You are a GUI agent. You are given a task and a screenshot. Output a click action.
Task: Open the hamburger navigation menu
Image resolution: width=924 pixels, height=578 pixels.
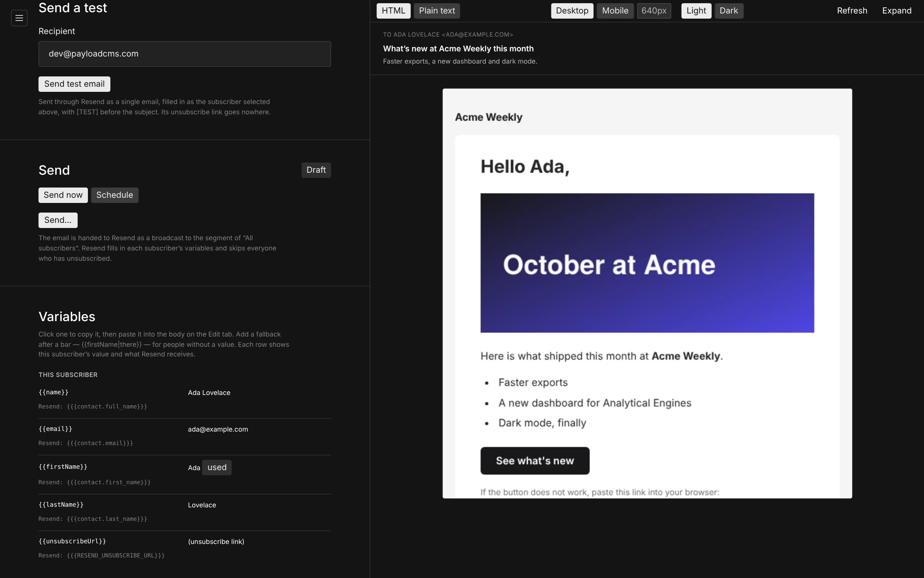click(19, 18)
